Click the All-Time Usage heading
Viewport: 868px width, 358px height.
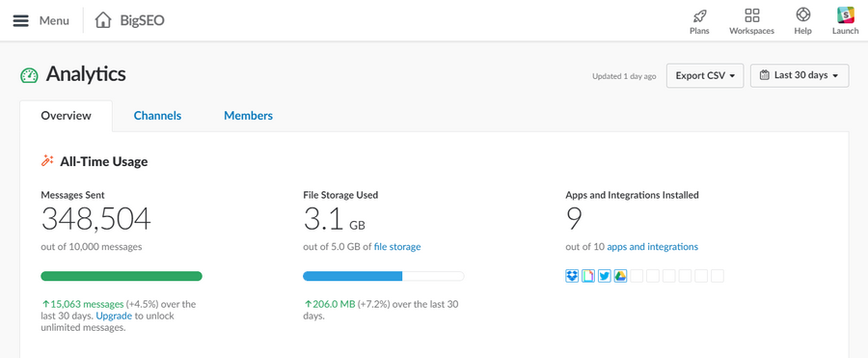[104, 162]
